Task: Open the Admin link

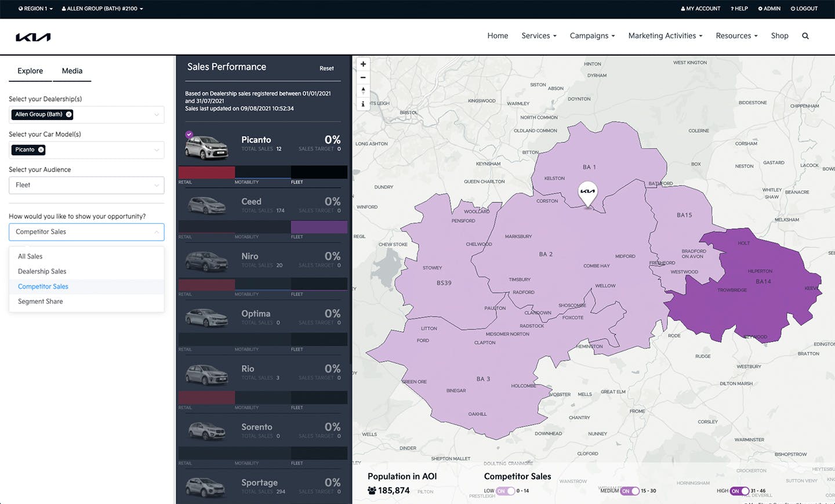Action: coord(769,9)
